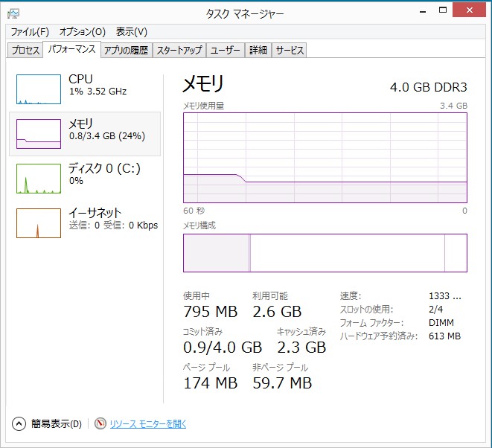Switch to the ユーザー tab
Screen dimensions: 492x448
(226, 50)
